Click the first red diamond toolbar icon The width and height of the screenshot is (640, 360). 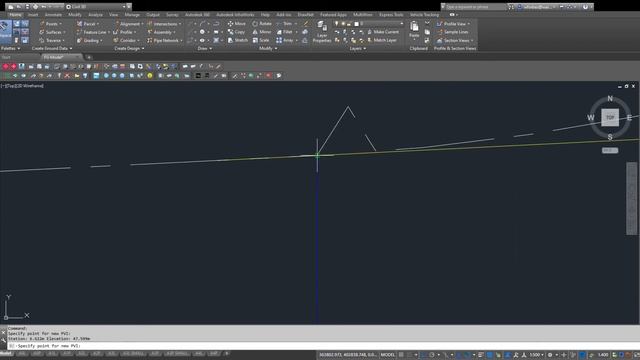click(x=5, y=66)
